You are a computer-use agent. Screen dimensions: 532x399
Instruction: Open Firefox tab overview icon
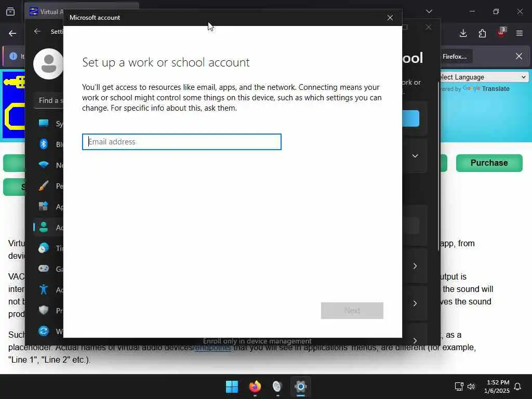point(10,11)
